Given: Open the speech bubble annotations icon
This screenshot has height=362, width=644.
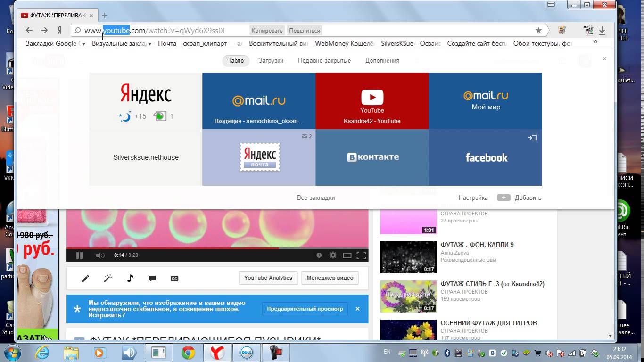Looking at the screenshot, I should (x=152, y=279).
